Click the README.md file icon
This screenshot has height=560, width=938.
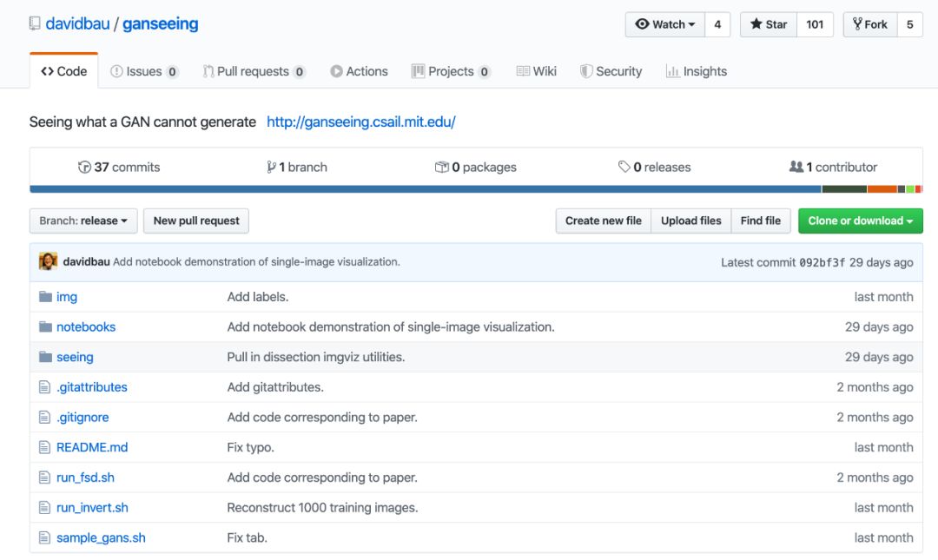tap(45, 448)
